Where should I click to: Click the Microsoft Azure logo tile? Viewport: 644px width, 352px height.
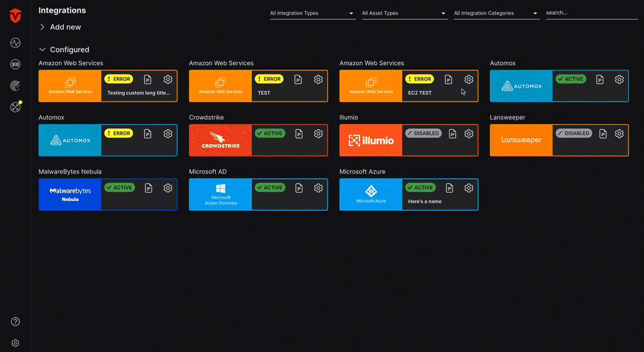(371, 194)
